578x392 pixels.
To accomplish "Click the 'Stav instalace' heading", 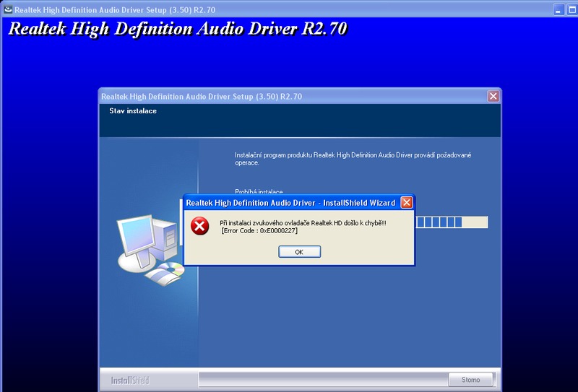I will tap(133, 111).
